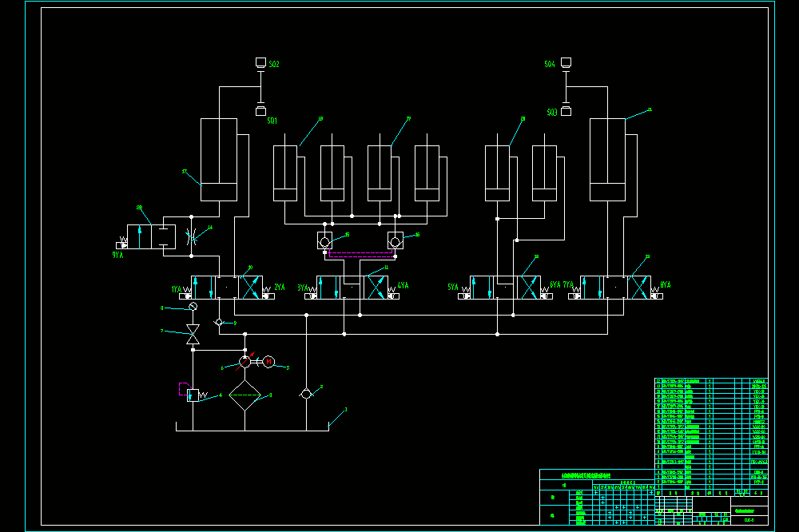Image resolution: width=799 pixels, height=532 pixels.
Task: Select the left pilot check valve on magenta line
Action: 324,240
